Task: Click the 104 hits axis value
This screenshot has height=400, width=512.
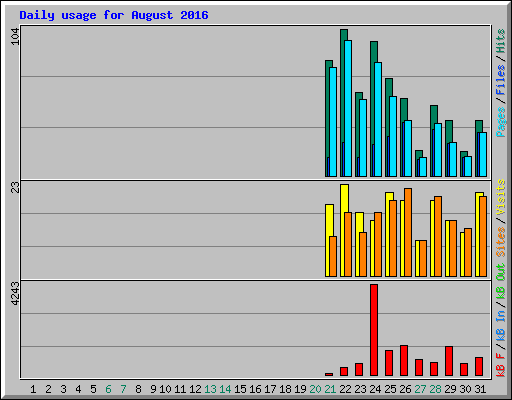Action: (x=15, y=37)
